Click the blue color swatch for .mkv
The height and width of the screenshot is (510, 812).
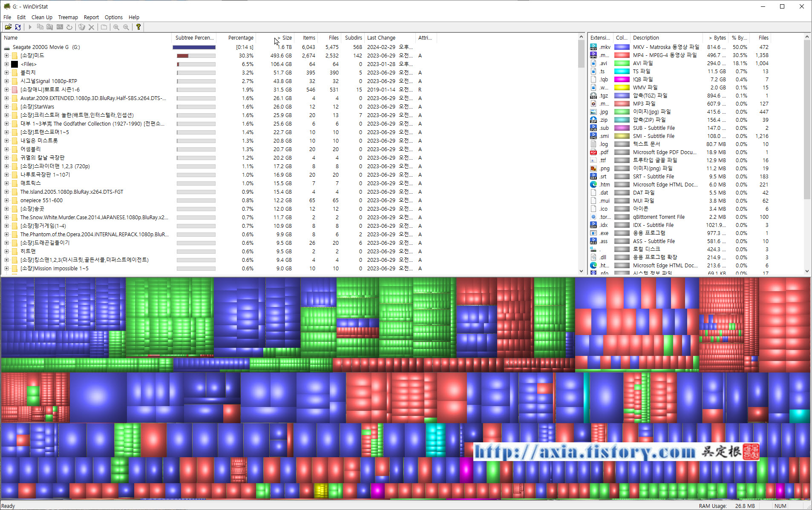pos(622,47)
